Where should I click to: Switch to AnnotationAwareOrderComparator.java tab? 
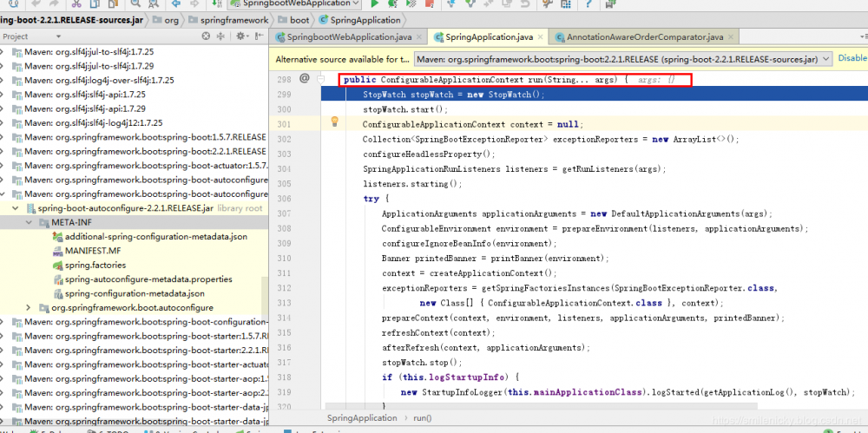[643, 37]
